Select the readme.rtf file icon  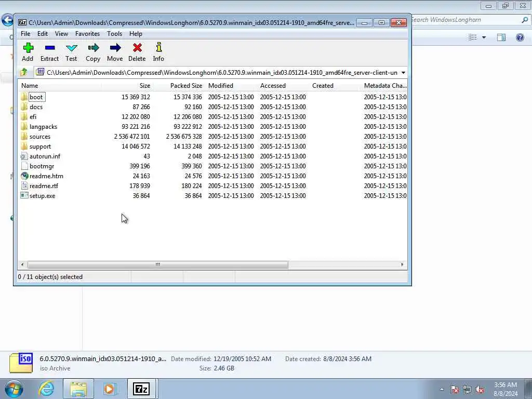point(24,185)
